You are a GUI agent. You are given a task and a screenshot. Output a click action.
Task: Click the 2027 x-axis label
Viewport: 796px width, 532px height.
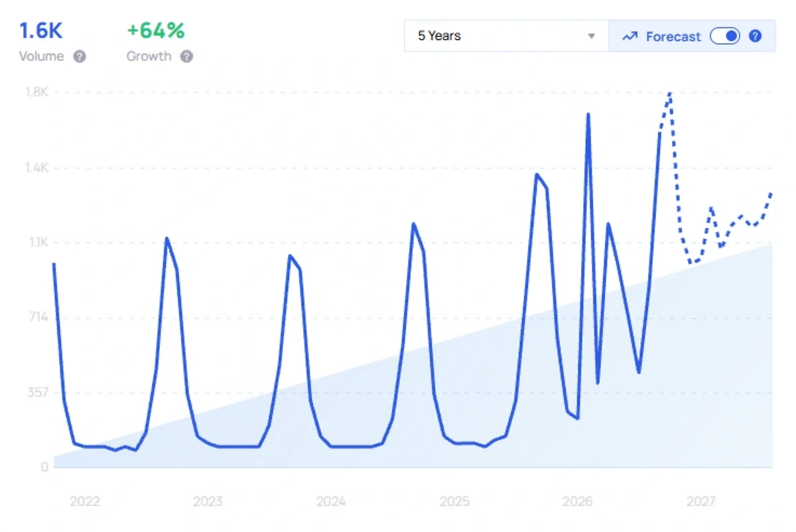tap(701, 502)
